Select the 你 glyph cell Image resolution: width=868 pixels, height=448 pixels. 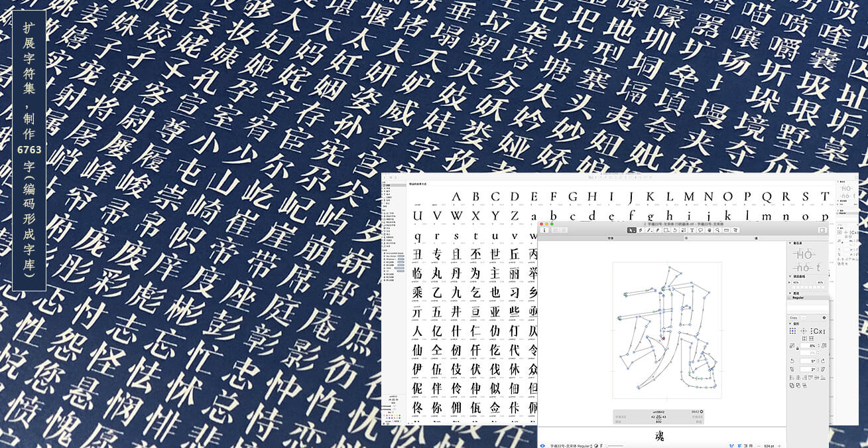pos(437,406)
